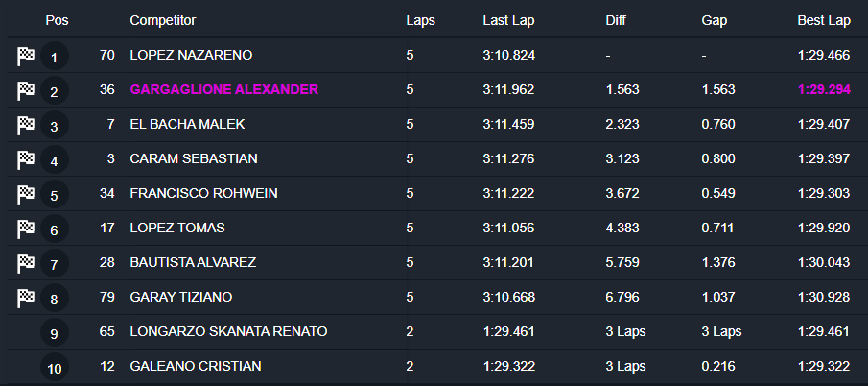This screenshot has width=868, height=386.
Task: Click the checkered flag for Garay Tiziano
Action: pyautogui.click(x=26, y=299)
